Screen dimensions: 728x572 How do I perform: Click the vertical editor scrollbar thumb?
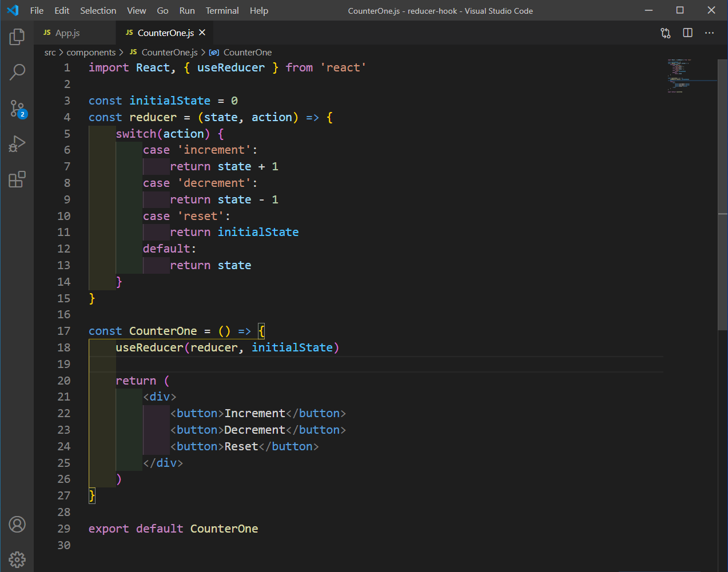pyautogui.click(x=723, y=194)
